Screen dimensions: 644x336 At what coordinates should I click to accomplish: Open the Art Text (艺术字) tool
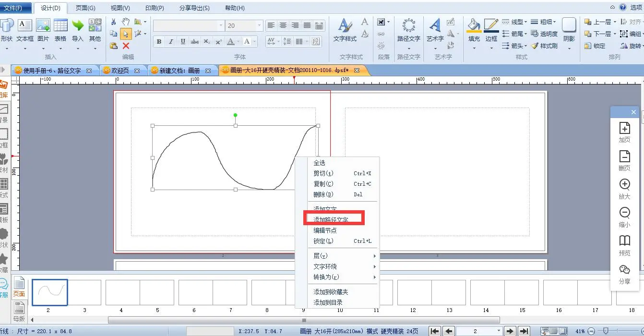[x=435, y=29]
